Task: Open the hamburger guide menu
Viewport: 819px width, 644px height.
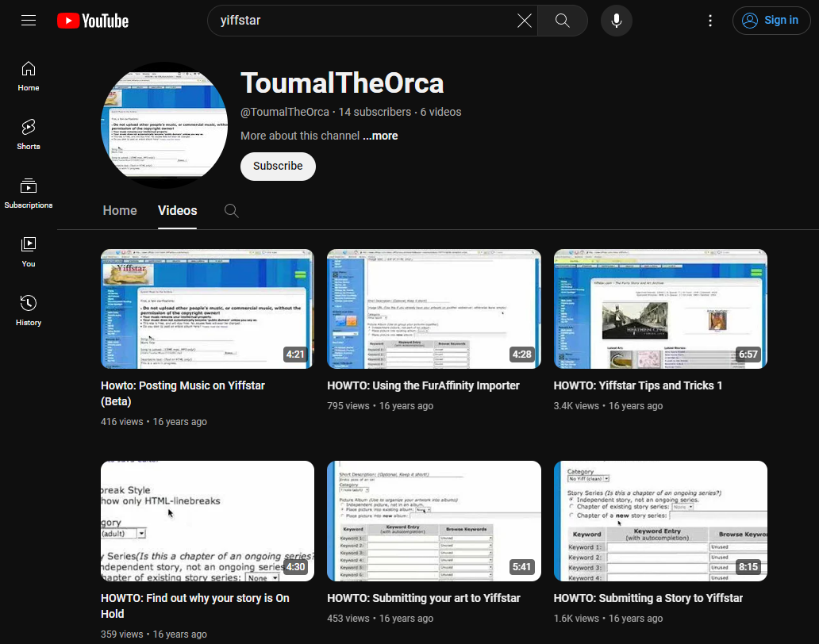Action: [29, 21]
